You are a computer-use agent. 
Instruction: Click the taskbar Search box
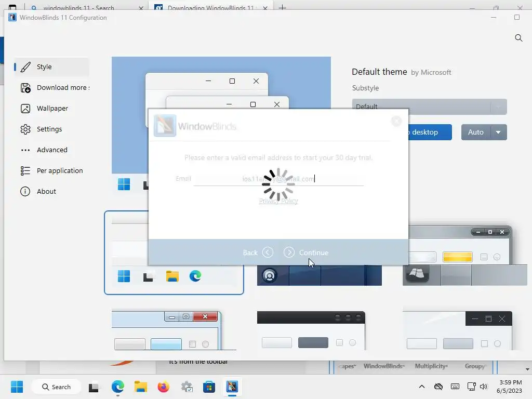point(56,387)
